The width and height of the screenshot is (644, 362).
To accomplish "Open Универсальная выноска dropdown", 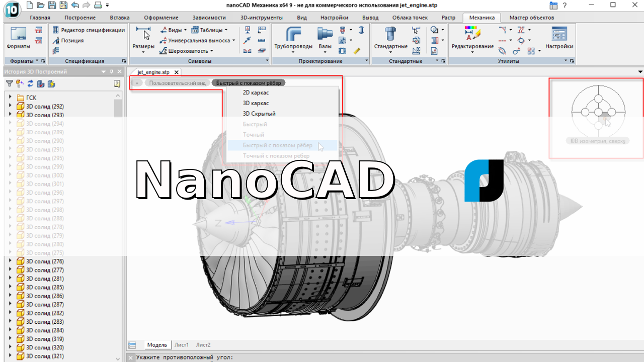I will (x=197, y=40).
